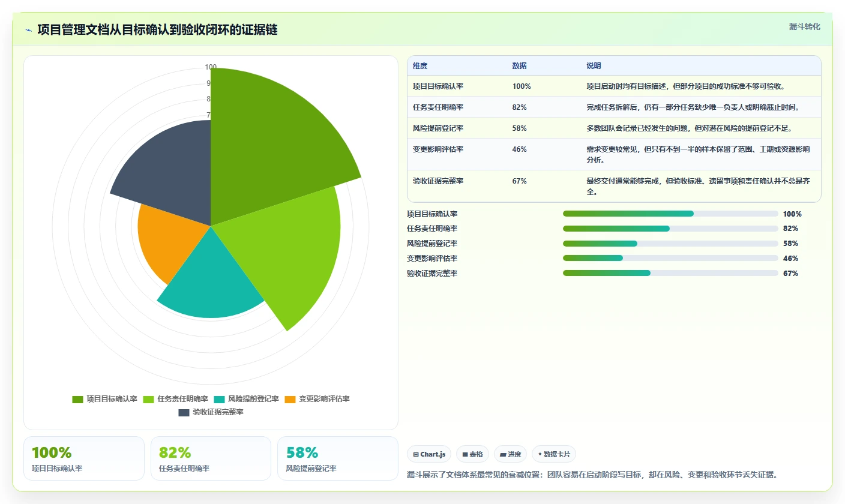Click the 67% value in the table
845x504 pixels.
pyautogui.click(x=519, y=181)
